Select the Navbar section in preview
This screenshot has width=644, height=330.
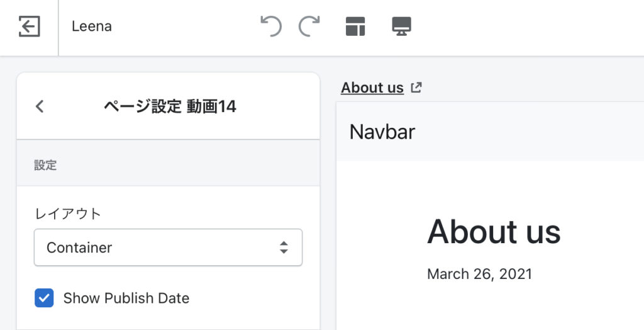pos(382,132)
